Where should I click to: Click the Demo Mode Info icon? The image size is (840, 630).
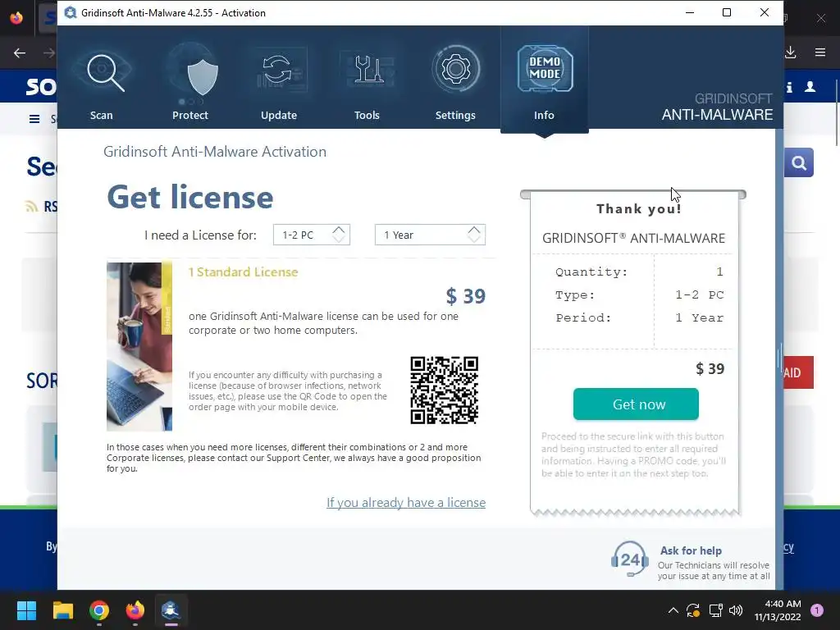point(545,69)
